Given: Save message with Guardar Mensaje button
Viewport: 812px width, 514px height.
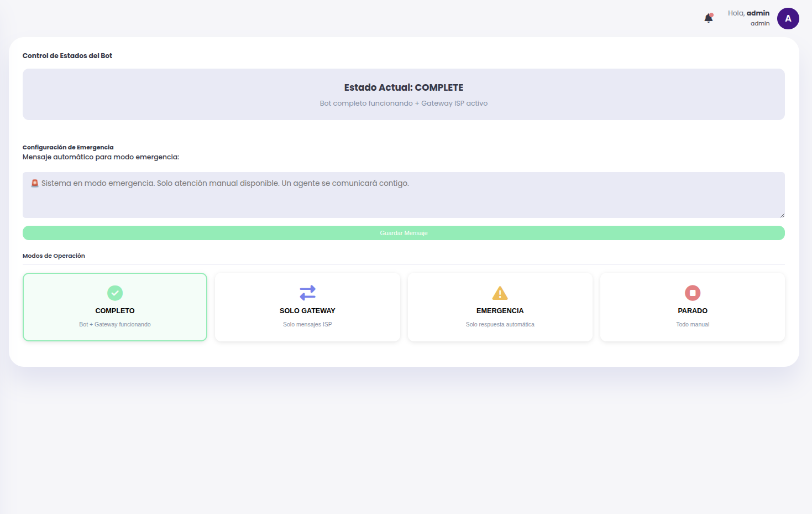Looking at the screenshot, I should click(x=404, y=233).
